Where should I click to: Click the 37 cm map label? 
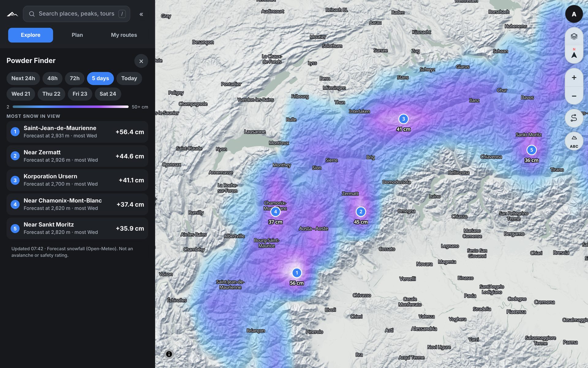pyautogui.click(x=275, y=222)
